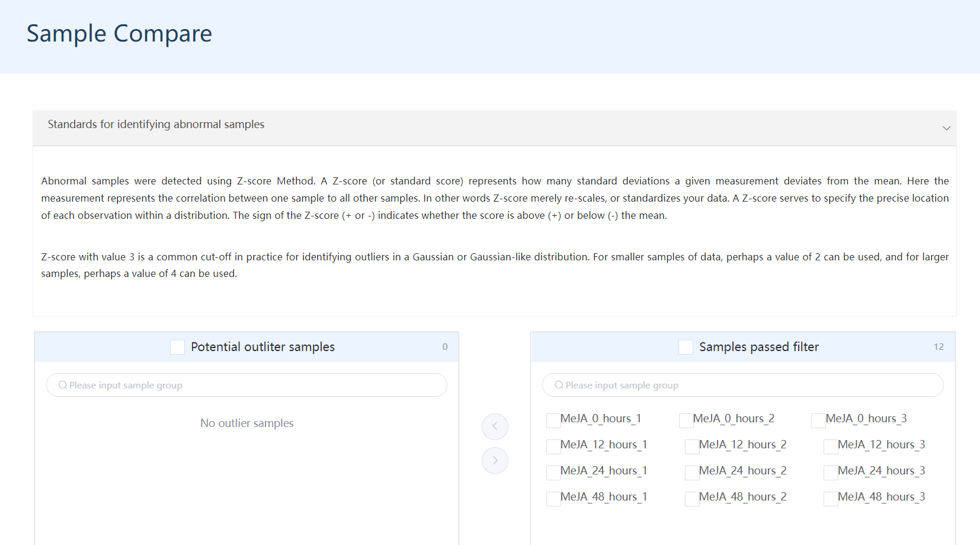Screen dimensions: 980x545
Task: Click the Sample Compare page title
Action: click(x=119, y=34)
